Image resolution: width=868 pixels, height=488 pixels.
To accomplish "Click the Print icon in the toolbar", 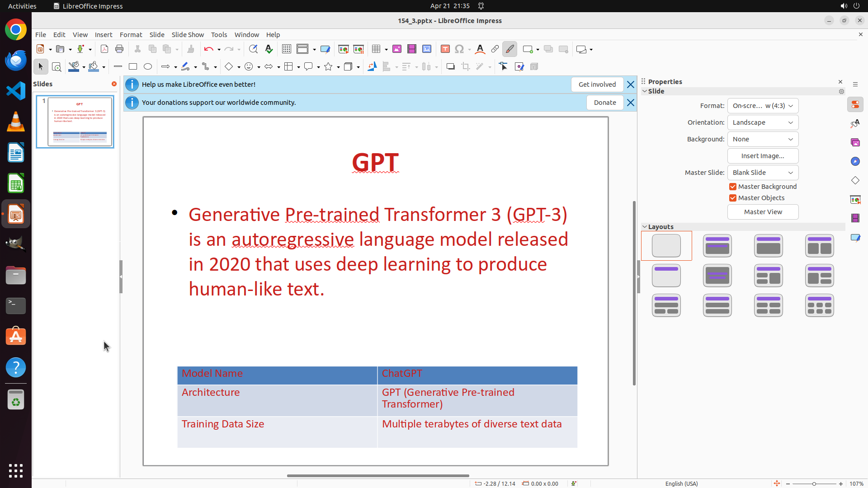I will pyautogui.click(x=119, y=49).
